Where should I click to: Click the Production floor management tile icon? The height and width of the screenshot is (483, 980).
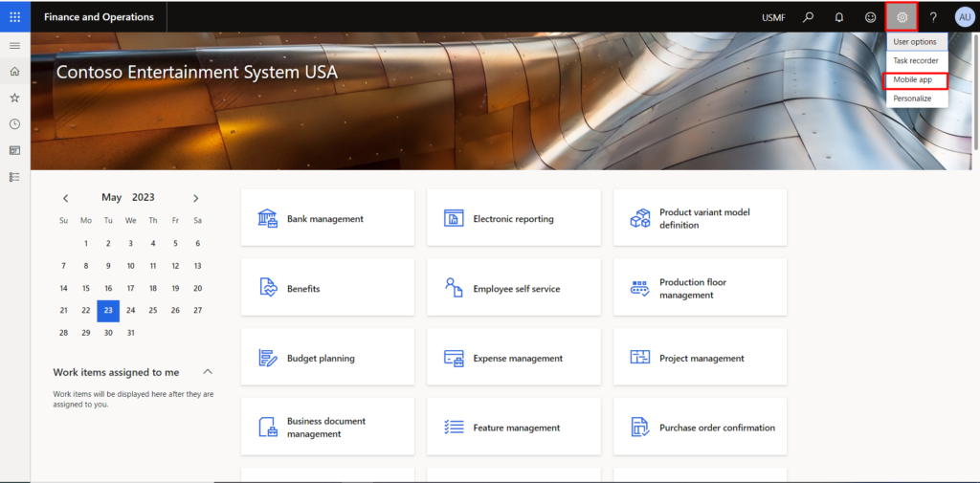[x=640, y=288]
